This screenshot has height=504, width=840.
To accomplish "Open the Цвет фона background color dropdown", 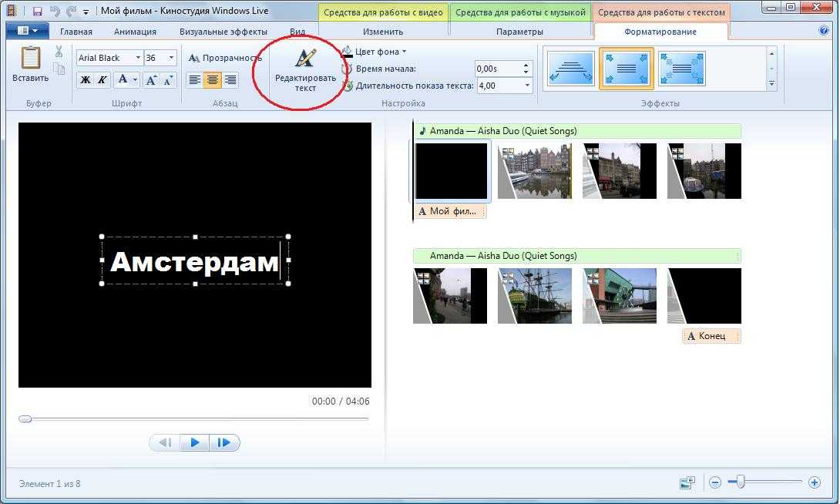I will (375, 52).
